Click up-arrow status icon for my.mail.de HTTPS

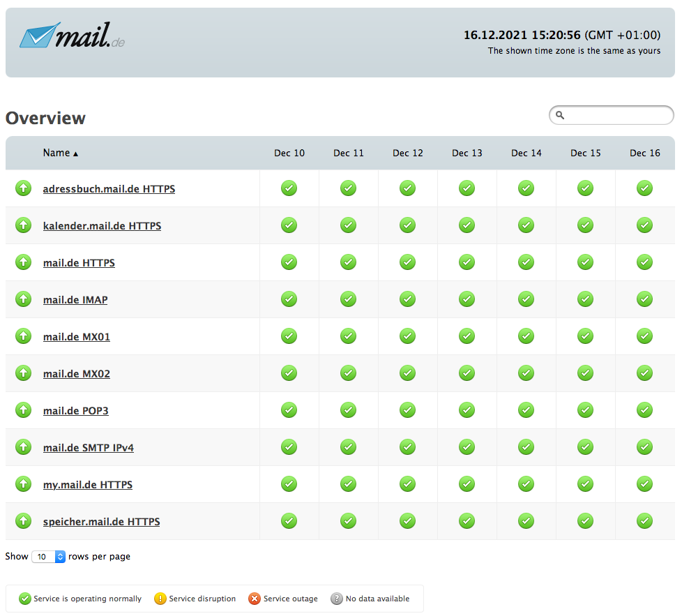click(24, 484)
